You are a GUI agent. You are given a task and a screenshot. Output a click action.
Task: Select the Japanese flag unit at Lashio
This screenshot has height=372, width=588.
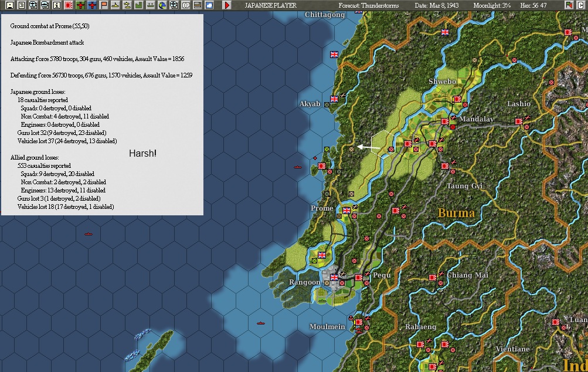coord(519,121)
